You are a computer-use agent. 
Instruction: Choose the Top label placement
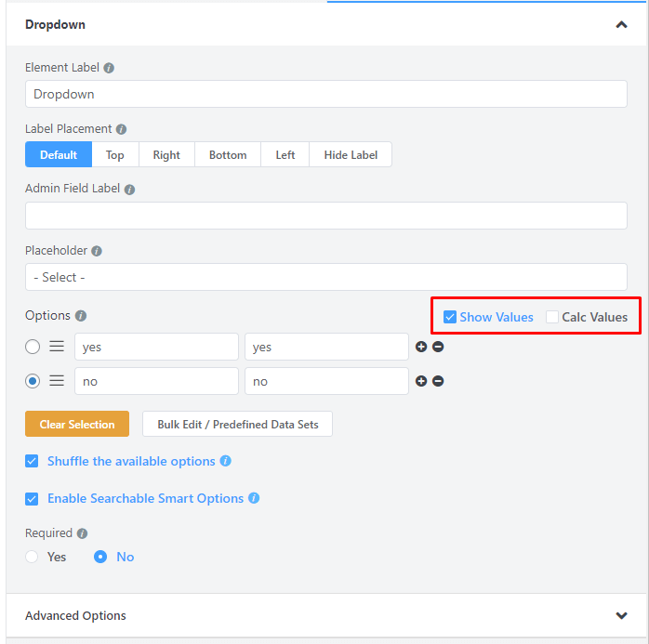[x=114, y=154]
